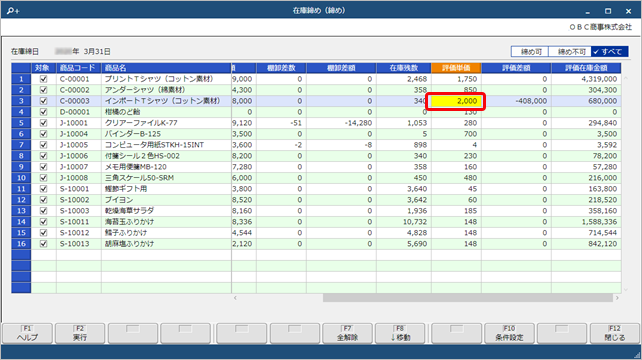Click the F7 全解除 button

[347, 333]
